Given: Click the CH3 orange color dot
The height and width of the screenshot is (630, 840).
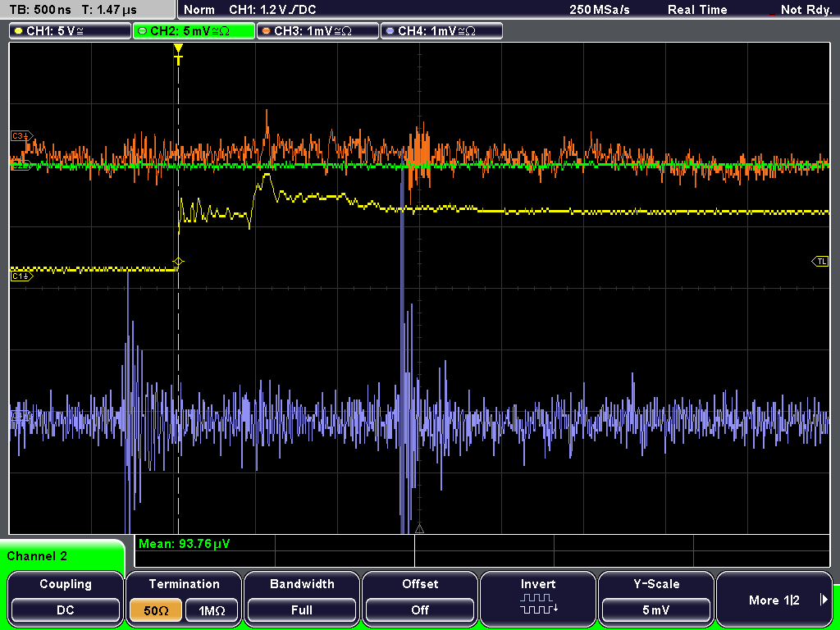Looking at the screenshot, I should [x=267, y=31].
